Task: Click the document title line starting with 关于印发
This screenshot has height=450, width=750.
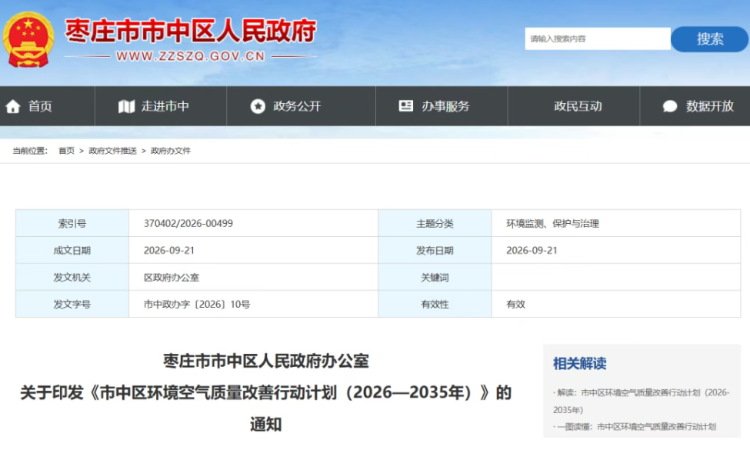Action: point(266,393)
